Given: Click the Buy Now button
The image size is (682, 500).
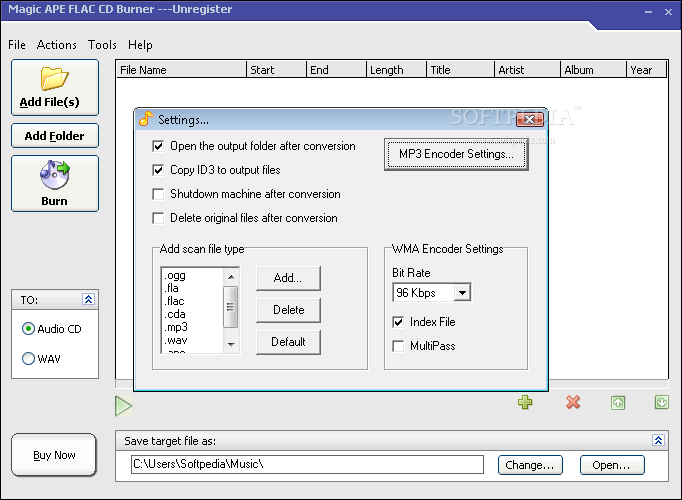Looking at the screenshot, I should pyautogui.click(x=54, y=455).
